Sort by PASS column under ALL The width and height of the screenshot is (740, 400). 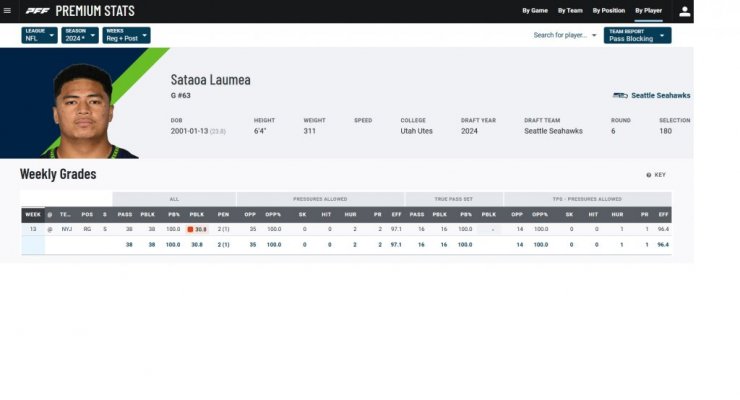[x=125, y=215]
